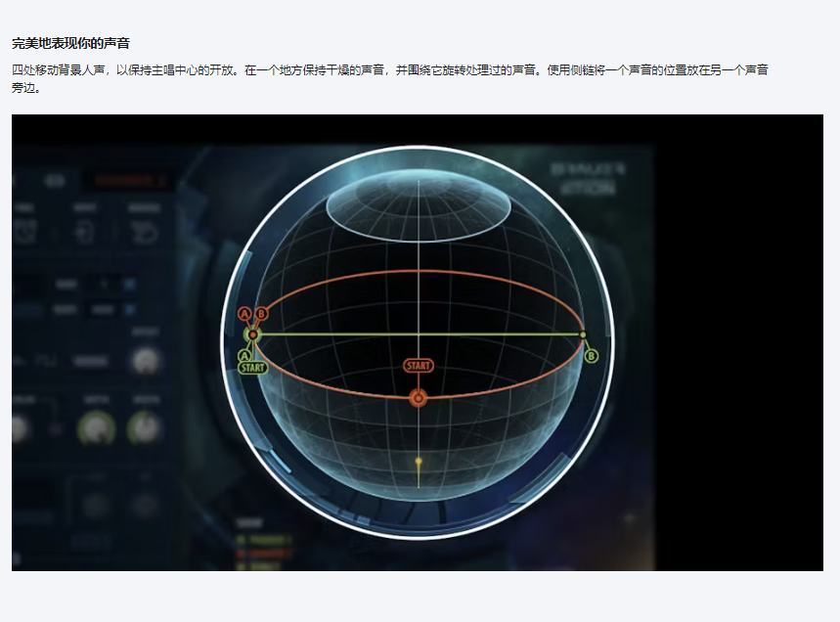Click the green endpoint node on the right
The width and height of the screenshot is (840, 622).
[583, 334]
